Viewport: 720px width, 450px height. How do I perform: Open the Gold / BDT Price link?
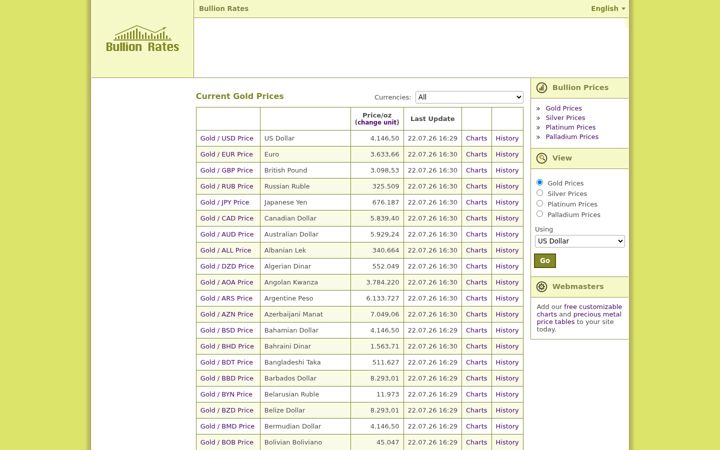click(x=226, y=363)
